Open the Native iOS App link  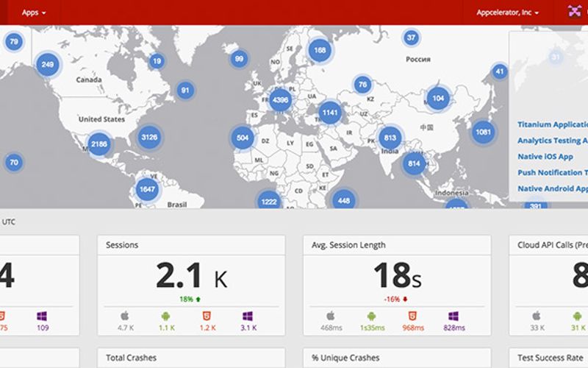click(x=545, y=157)
